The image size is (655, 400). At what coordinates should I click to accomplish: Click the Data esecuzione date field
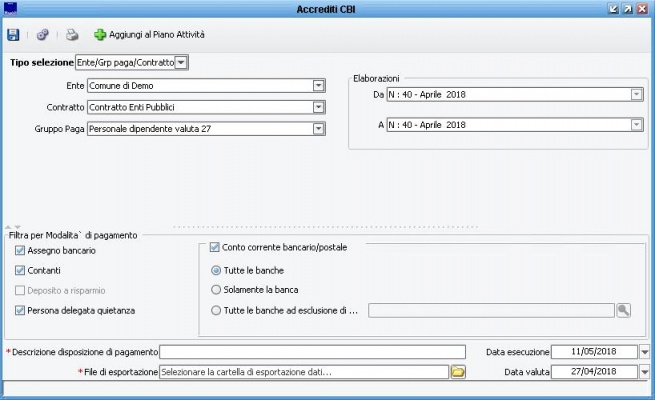594,352
